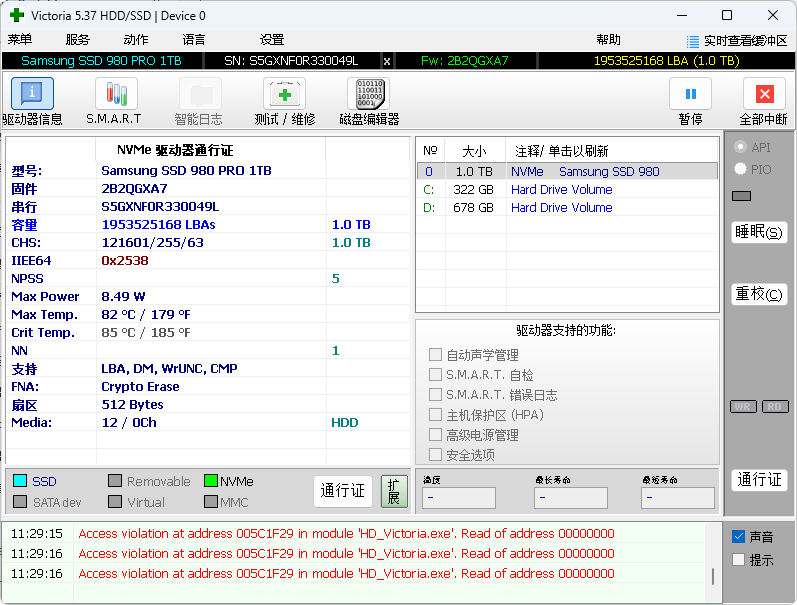The width and height of the screenshot is (797, 605).
Task: Click the x next to serial number
Action: [x=387, y=61]
